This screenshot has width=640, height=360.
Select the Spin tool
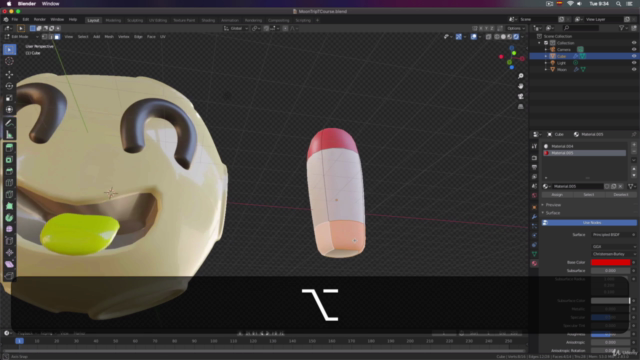(x=9, y=218)
